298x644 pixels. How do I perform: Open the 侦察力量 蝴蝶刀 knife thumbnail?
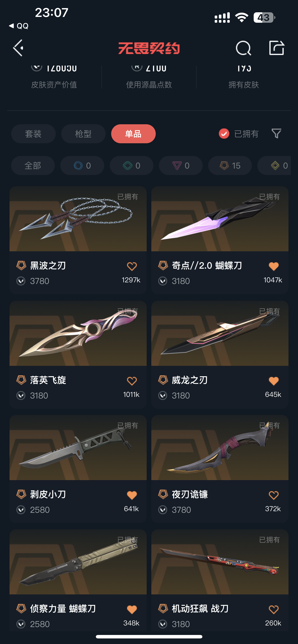point(78,562)
